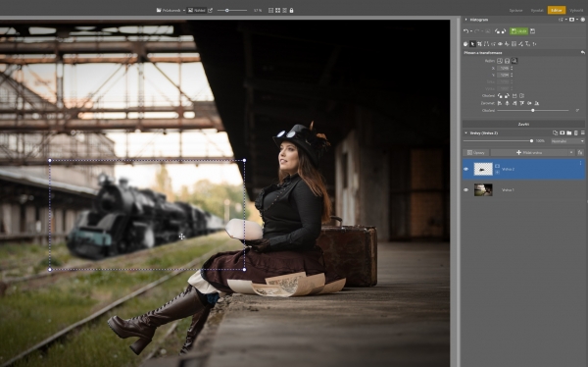Select the Text tool icon
The height and width of the screenshot is (367, 588).
point(527,44)
